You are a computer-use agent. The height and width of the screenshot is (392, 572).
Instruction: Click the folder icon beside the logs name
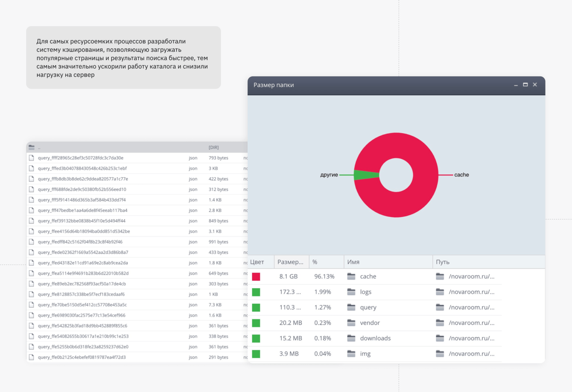click(351, 292)
